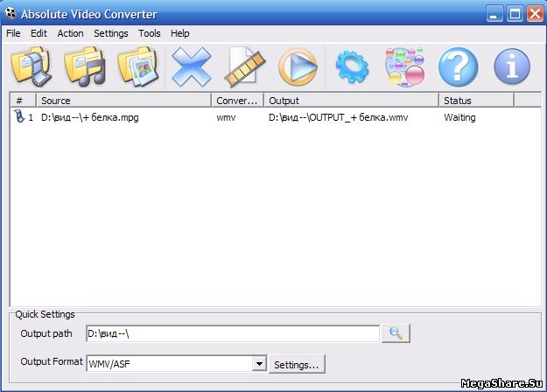Click the wmv conversion format cell
The height and width of the screenshot is (392, 547).
pos(226,117)
